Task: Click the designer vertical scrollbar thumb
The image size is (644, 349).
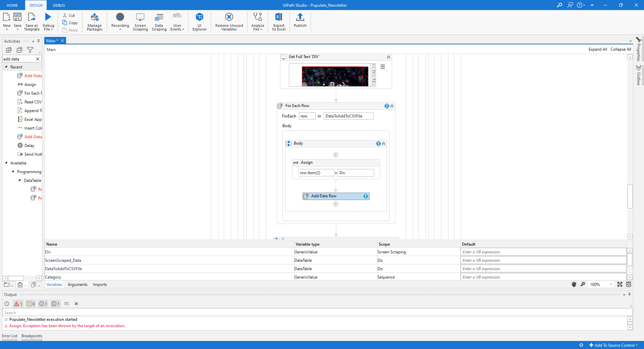Action: 630,196
